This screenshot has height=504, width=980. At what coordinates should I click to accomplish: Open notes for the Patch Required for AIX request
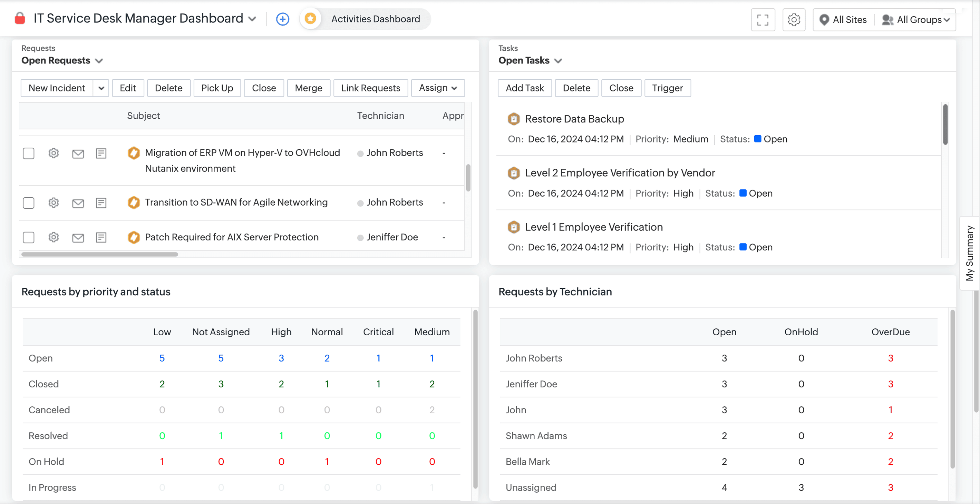tap(101, 237)
